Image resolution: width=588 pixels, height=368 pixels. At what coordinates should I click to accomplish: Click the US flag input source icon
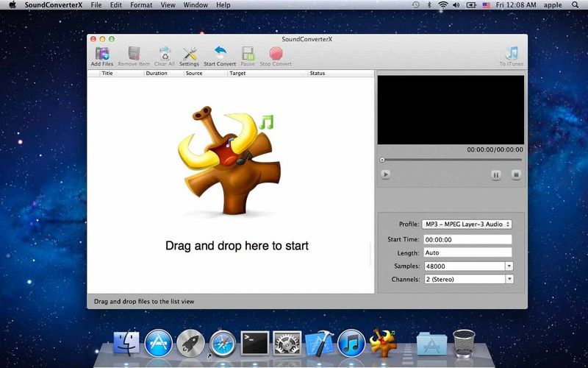click(x=487, y=5)
